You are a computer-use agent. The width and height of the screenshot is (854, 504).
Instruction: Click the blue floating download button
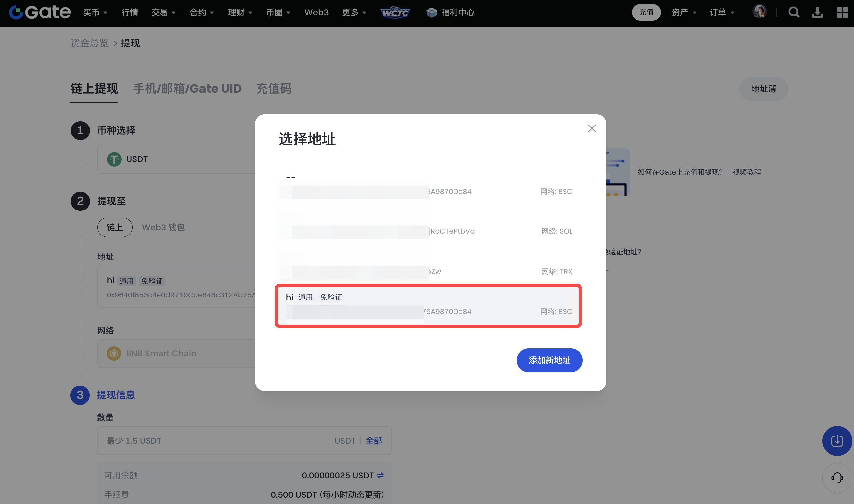(837, 441)
